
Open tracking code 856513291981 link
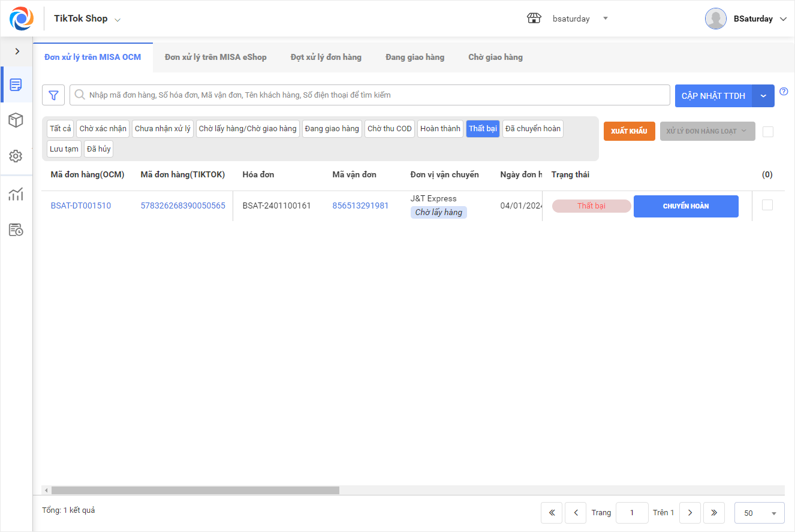click(360, 205)
